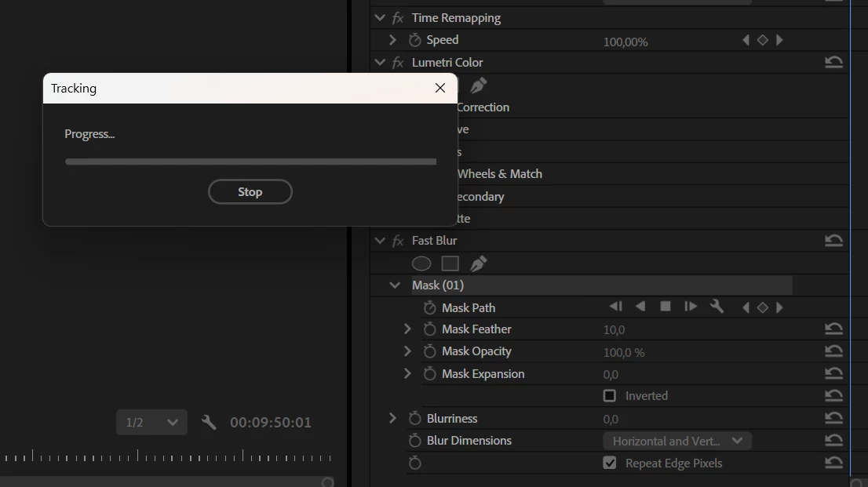Expand Blurriness property
This screenshot has height=487, width=868.
(392, 418)
